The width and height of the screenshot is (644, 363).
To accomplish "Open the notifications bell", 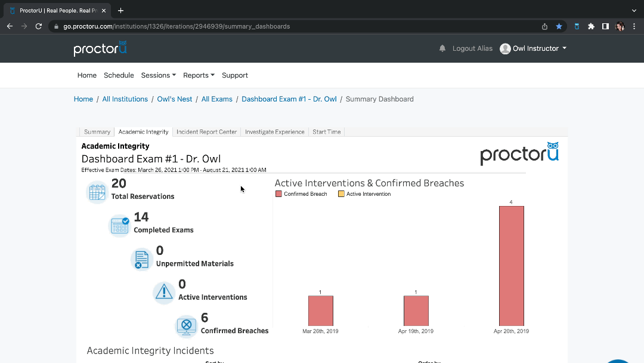I will pyautogui.click(x=442, y=48).
